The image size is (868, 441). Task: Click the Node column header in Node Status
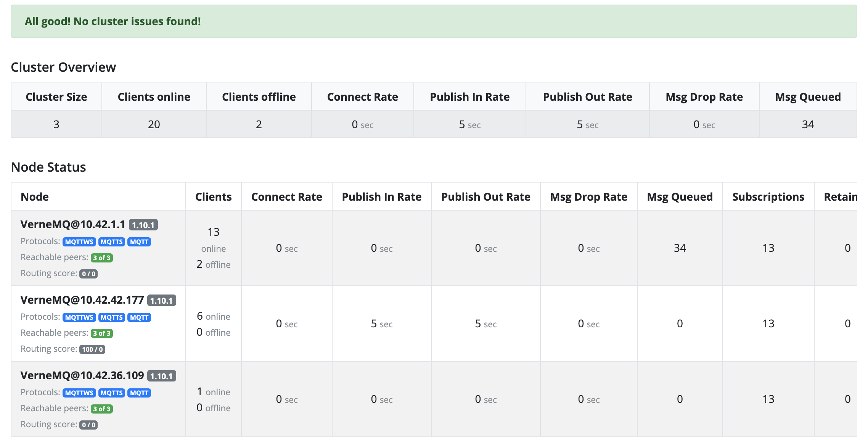pos(35,197)
